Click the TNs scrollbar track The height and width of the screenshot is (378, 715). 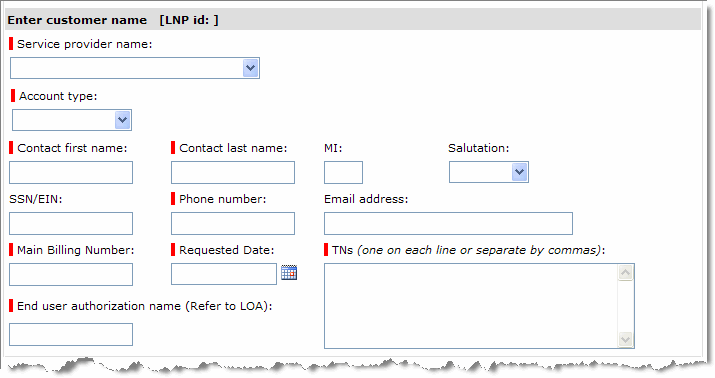click(626, 306)
